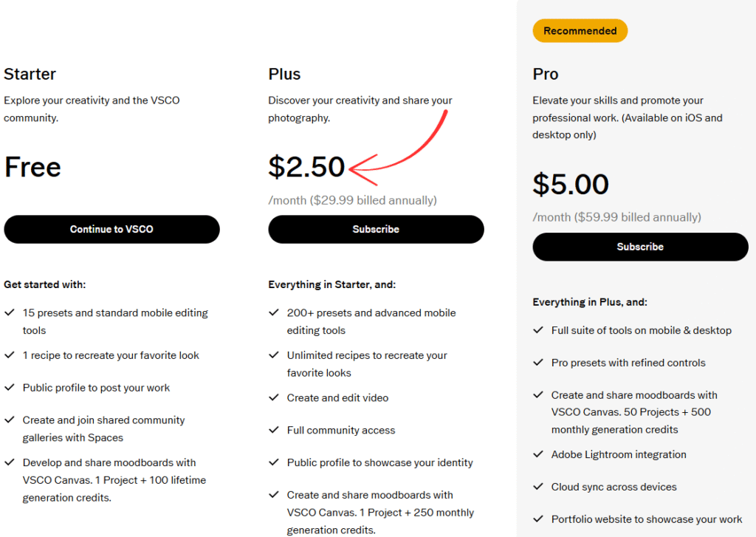Subscribe to the Pro plan
This screenshot has width=756, height=537.
(640, 247)
